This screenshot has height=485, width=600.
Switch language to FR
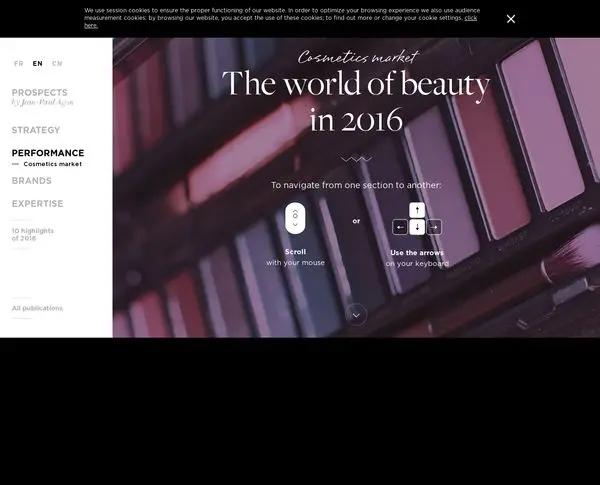click(18, 64)
